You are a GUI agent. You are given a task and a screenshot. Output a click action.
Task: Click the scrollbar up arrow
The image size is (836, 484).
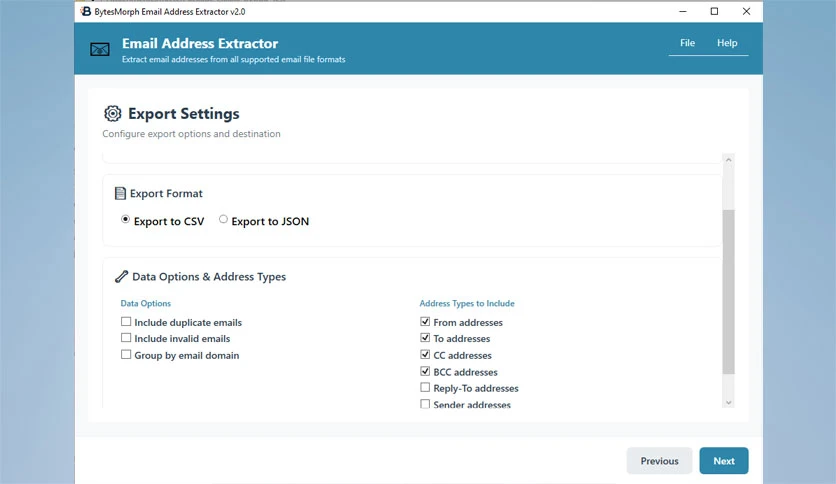[x=728, y=160]
